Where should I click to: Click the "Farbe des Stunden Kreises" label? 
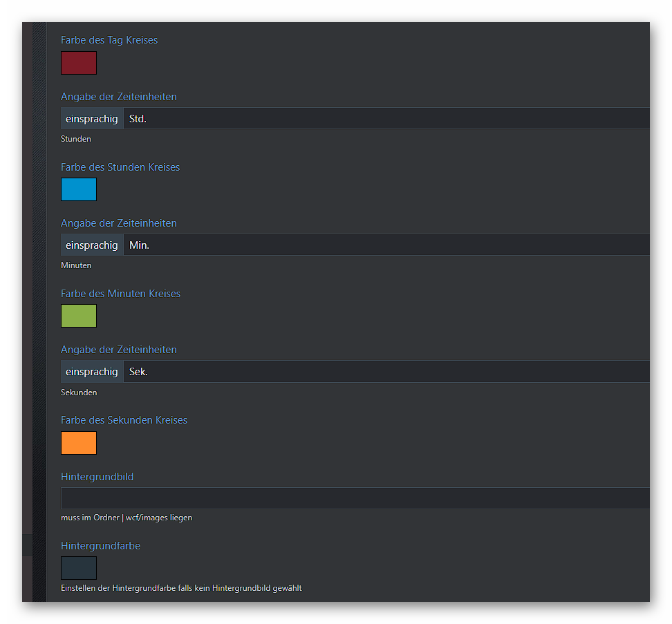120,167
